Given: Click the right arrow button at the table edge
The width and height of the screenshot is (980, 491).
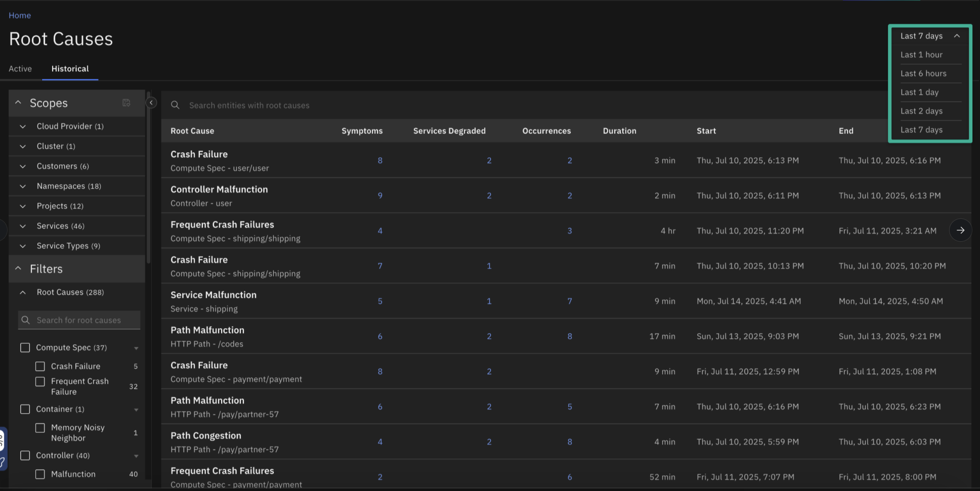Looking at the screenshot, I should coord(960,231).
